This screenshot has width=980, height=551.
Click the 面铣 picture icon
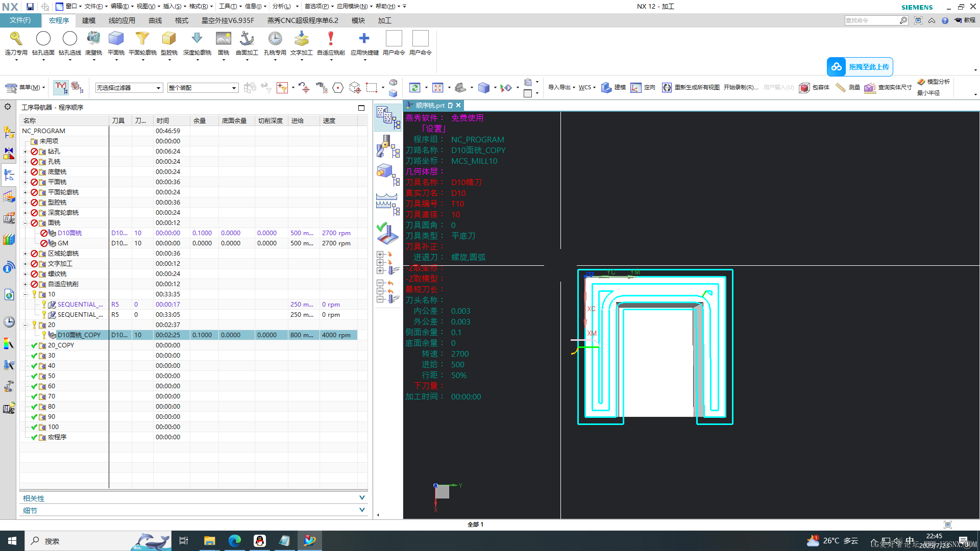point(224,39)
